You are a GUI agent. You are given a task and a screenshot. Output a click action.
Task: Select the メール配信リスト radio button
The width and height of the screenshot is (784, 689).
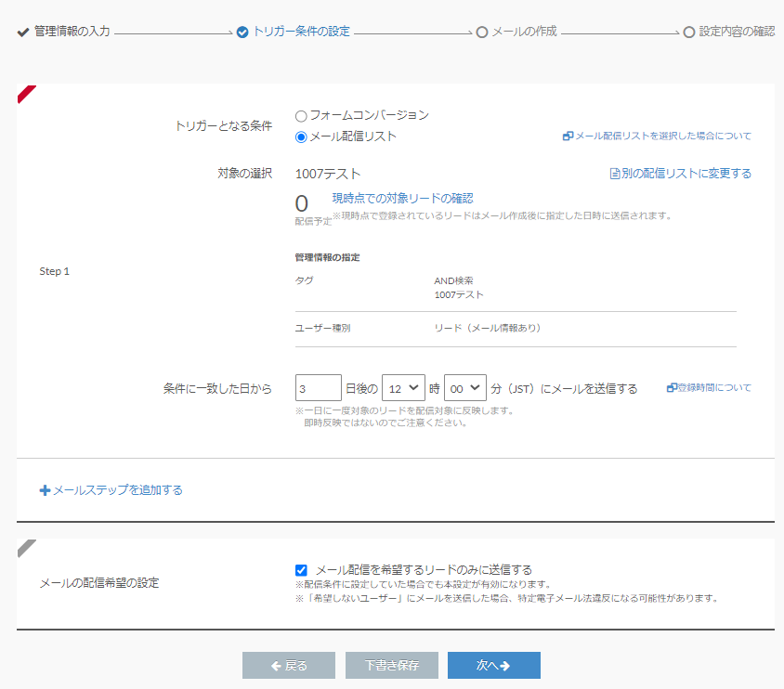tap(301, 137)
